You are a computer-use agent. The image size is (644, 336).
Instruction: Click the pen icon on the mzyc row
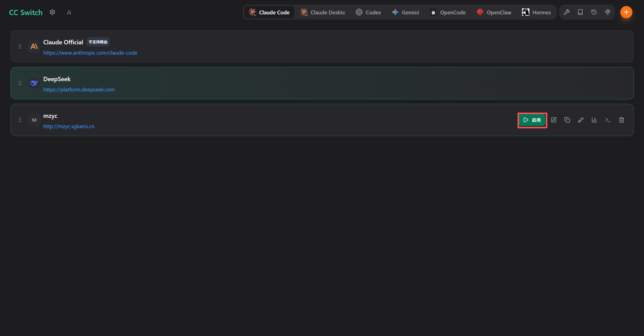point(581,120)
